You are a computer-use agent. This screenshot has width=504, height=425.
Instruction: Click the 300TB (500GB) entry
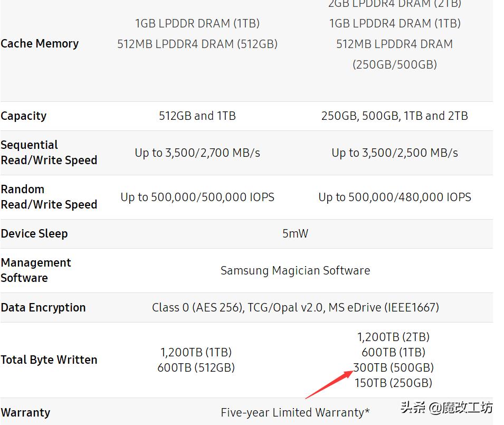tap(394, 367)
